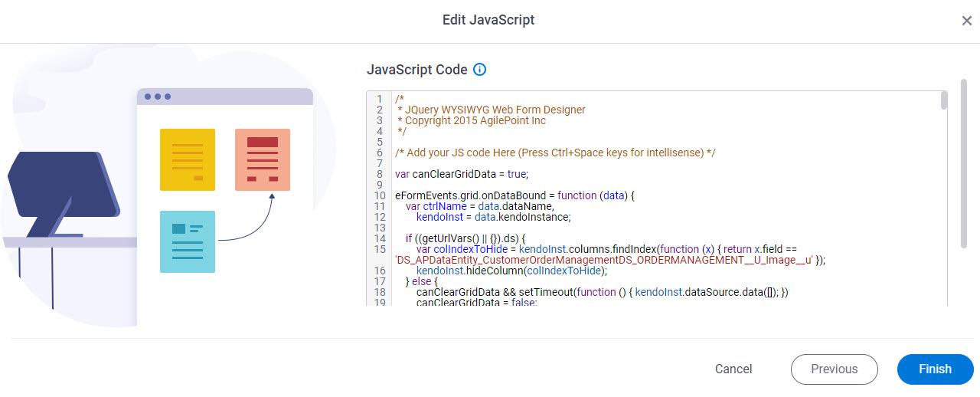
Task: Close the Edit JavaScript dialog
Action: pyautogui.click(x=967, y=21)
